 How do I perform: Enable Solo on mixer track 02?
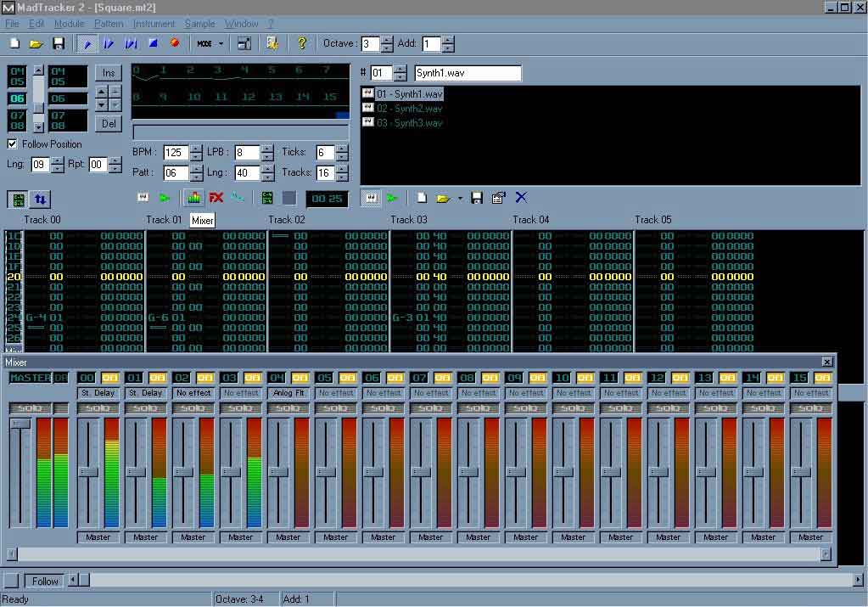(x=193, y=408)
